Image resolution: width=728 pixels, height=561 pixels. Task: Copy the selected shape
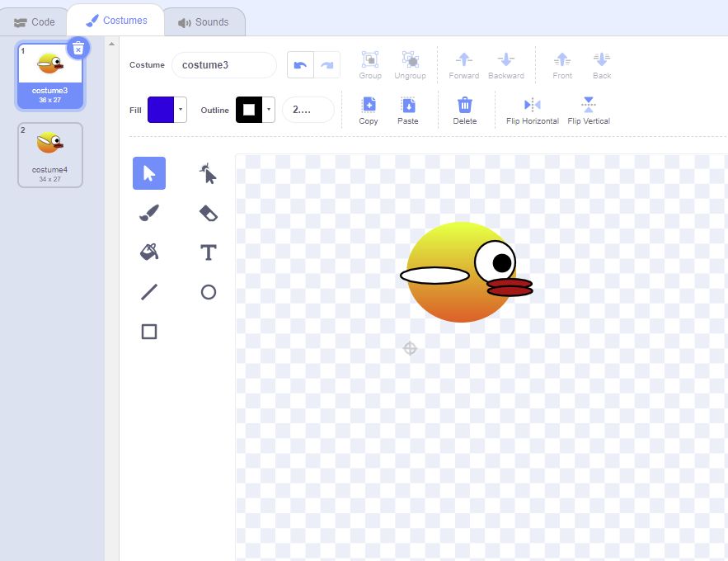point(369,111)
